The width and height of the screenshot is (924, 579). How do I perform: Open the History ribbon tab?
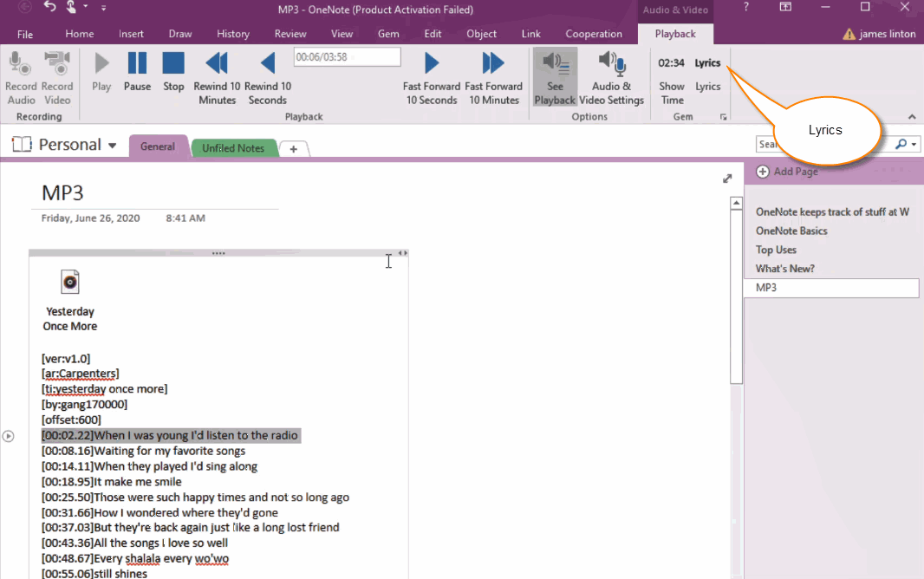point(233,34)
